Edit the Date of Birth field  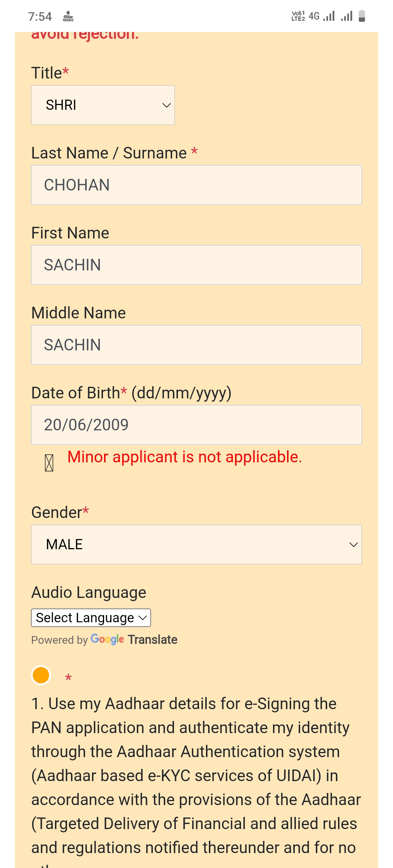(x=196, y=425)
